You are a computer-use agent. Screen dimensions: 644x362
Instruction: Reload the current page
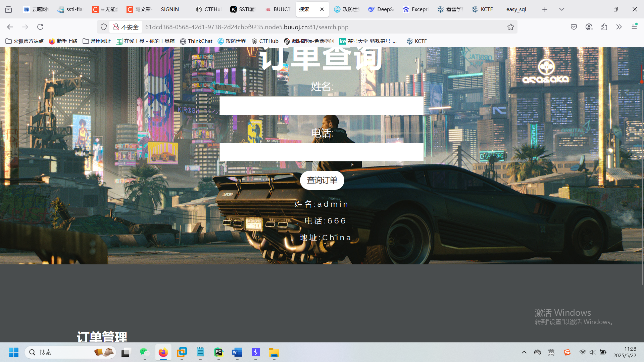pyautogui.click(x=40, y=27)
